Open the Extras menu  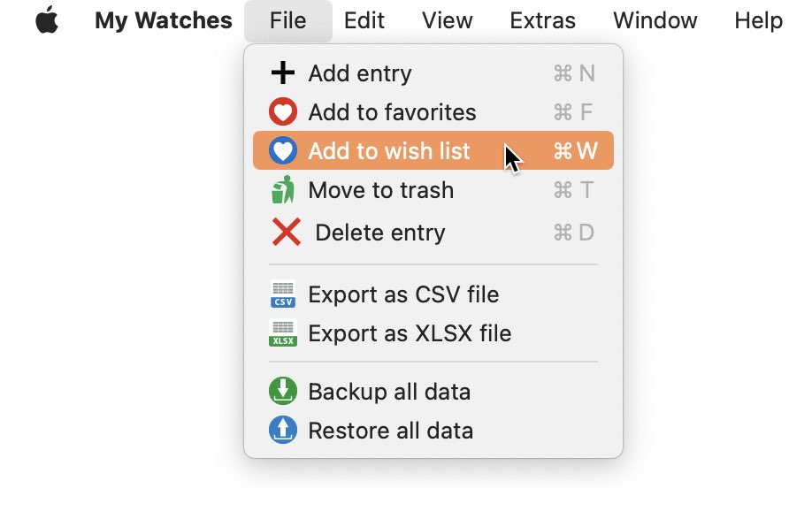point(542,20)
